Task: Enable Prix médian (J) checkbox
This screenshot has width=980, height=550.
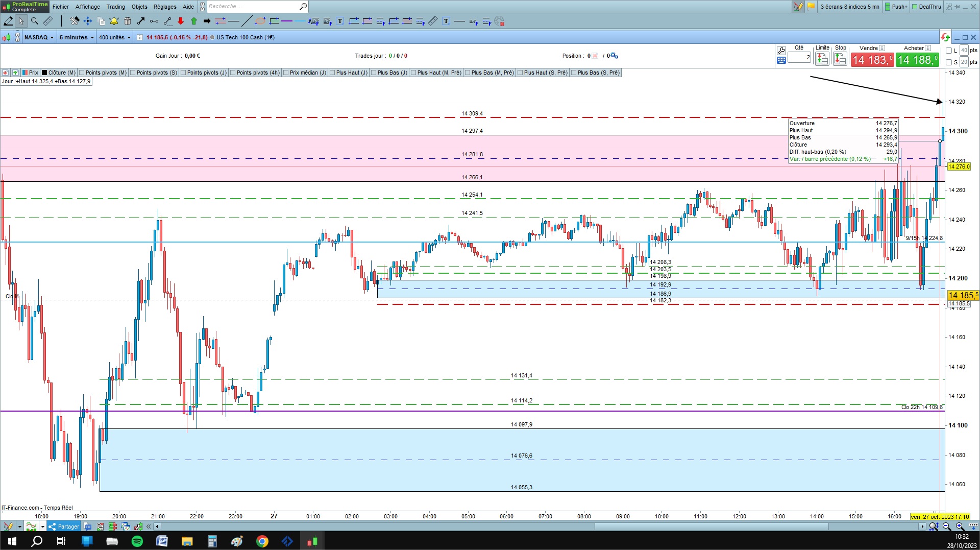Action: tap(286, 73)
